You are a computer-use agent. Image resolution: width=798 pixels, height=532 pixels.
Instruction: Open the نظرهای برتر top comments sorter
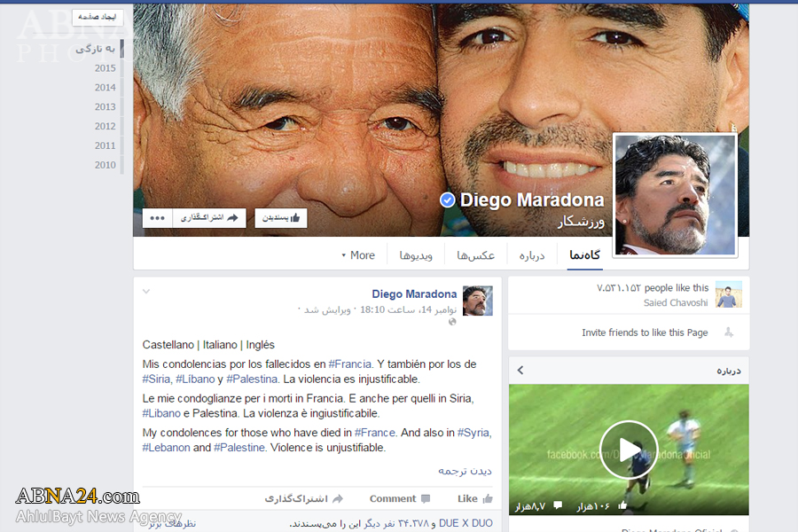coord(172,523)
